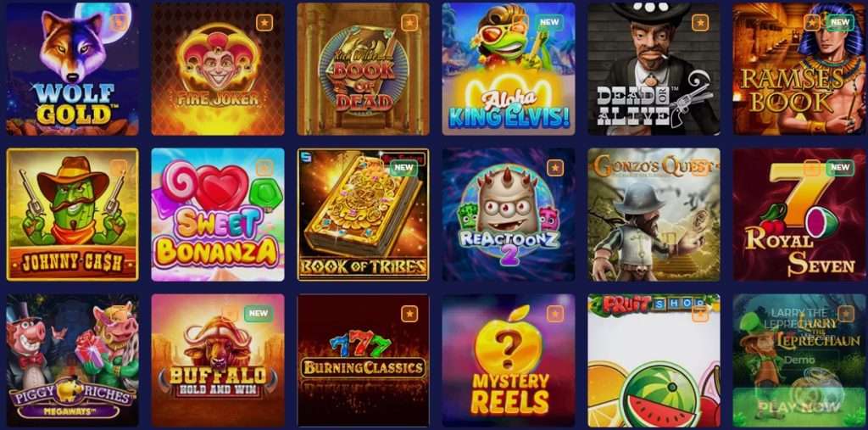This screenshot has height=430, width=868.
Task: Open the Johnny Cash slot thumbnail
Action: click(73, 215)
